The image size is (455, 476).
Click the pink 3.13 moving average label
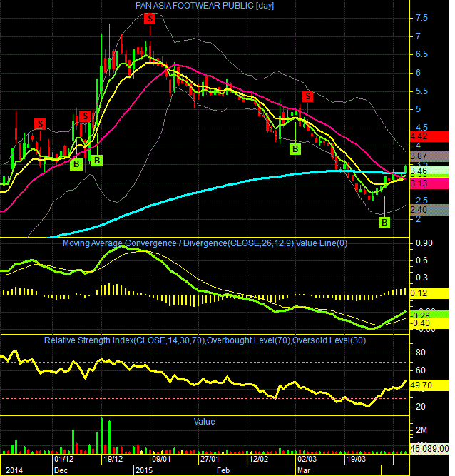coord(429,183)
